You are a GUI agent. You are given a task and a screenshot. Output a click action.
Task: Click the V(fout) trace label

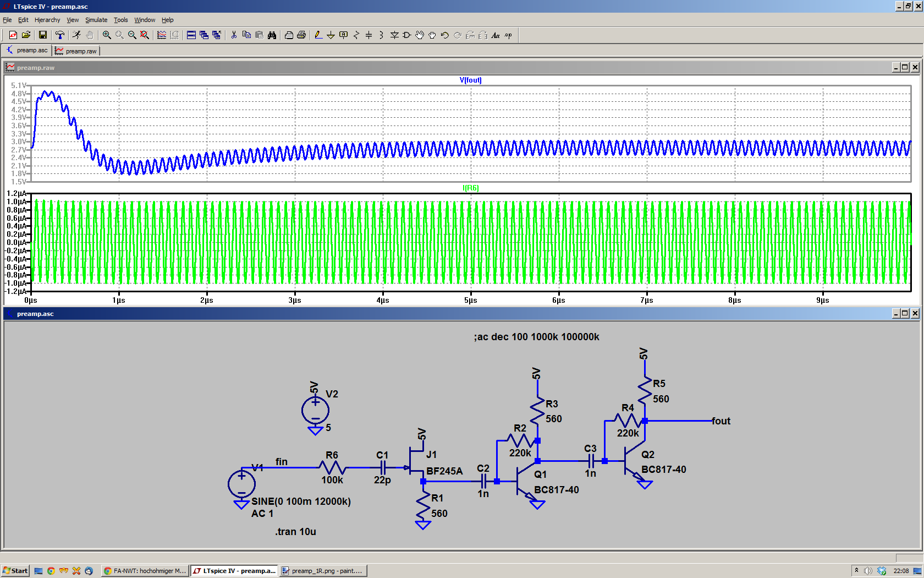pos(471,80)
